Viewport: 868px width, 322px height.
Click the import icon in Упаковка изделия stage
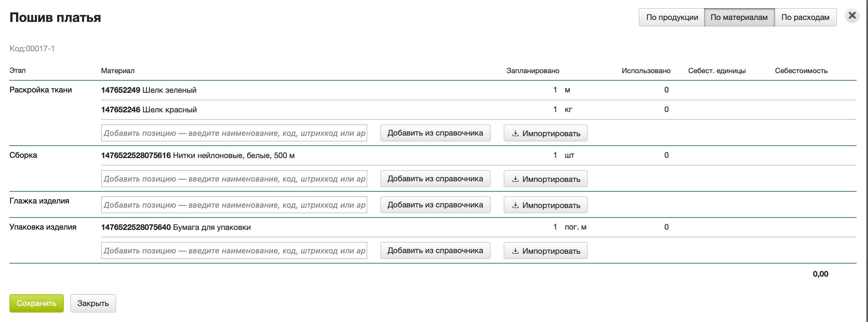tap(515, 250)
